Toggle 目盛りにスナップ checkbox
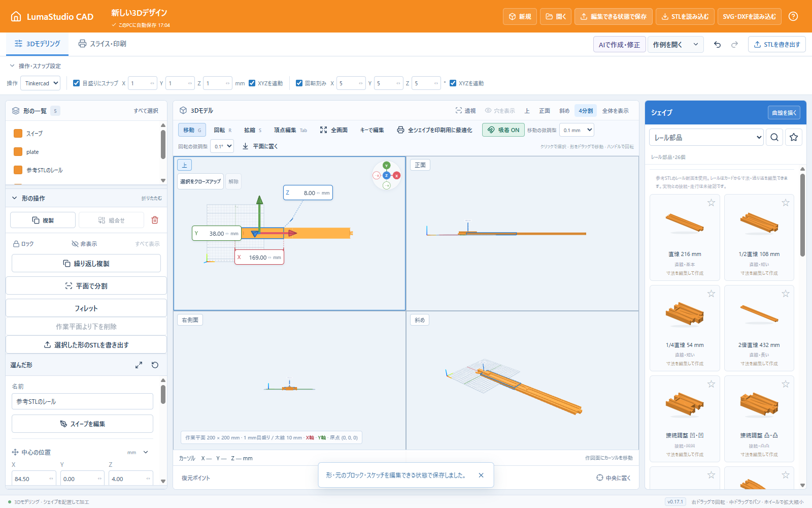 pos(77,83)
